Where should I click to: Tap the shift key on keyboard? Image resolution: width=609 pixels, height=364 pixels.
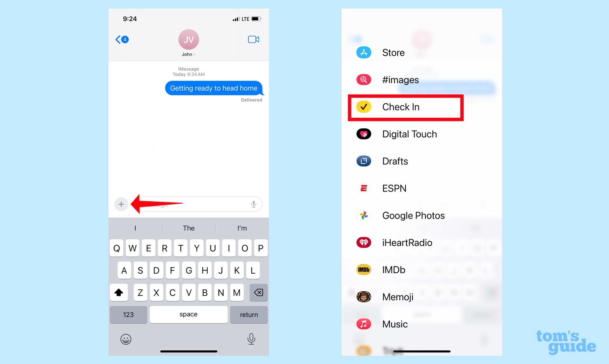coord(119,292)
